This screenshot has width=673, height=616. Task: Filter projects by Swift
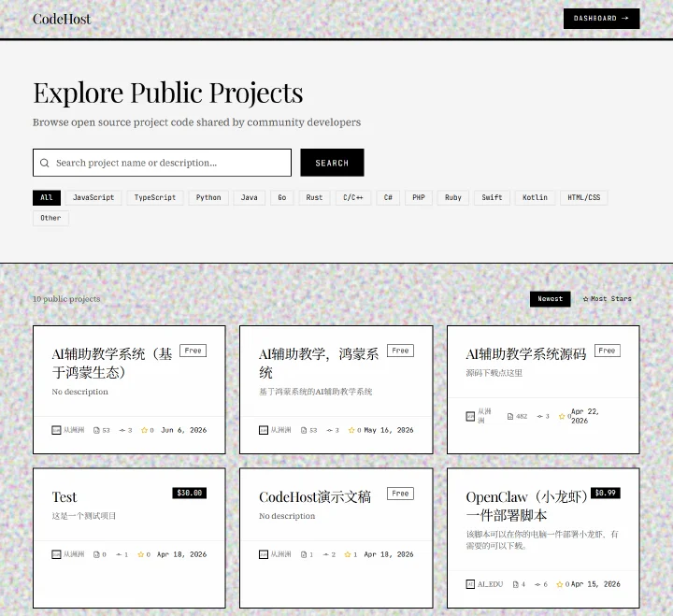tap(492, 197)
